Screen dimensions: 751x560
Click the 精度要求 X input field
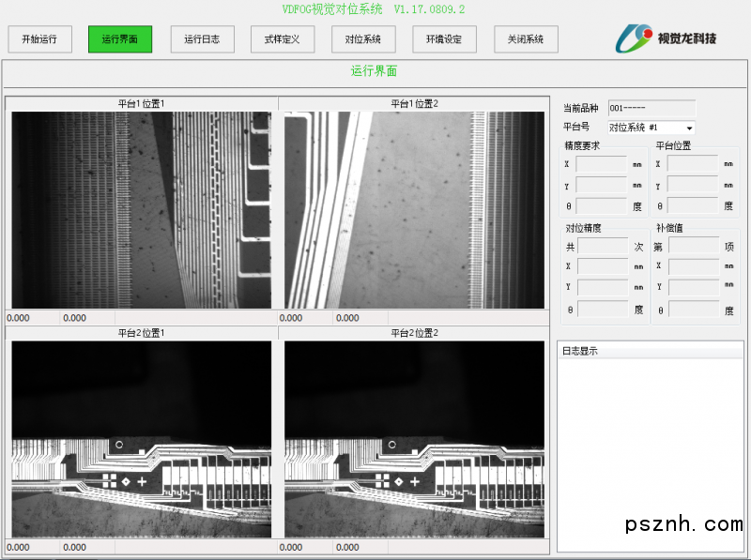coord(601,164)
